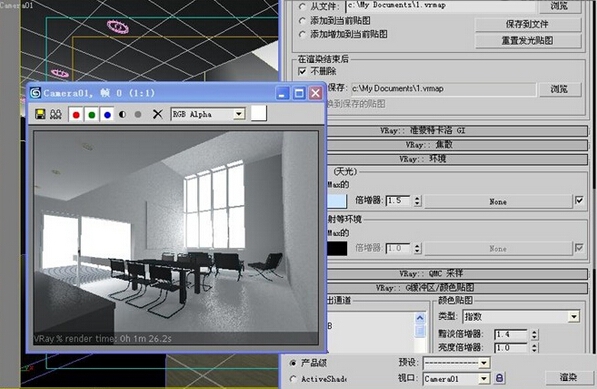Collapse the VRay:: 环境 rollout

(457, 159)
